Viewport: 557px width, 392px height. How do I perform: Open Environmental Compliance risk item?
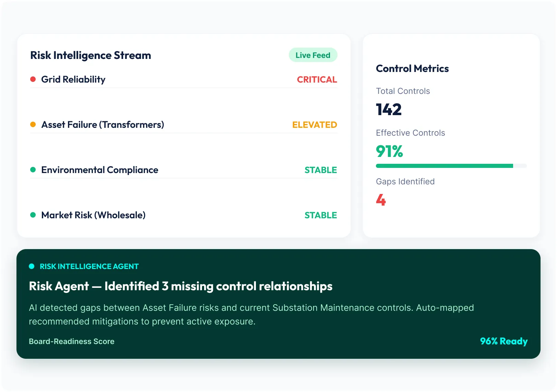click(x=184, y=170)
